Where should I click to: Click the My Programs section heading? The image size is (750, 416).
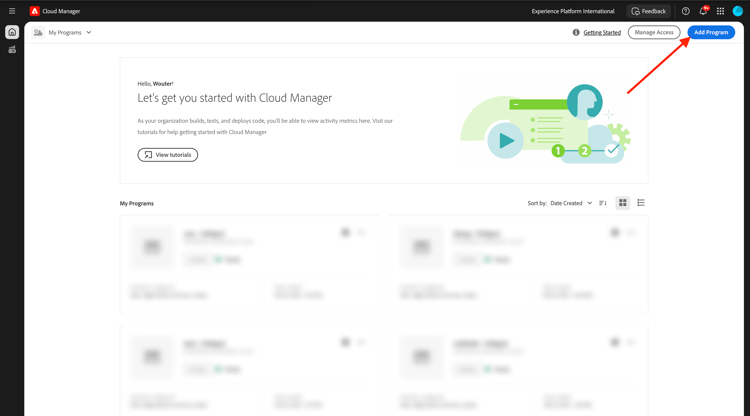click(x=137, y=203)
